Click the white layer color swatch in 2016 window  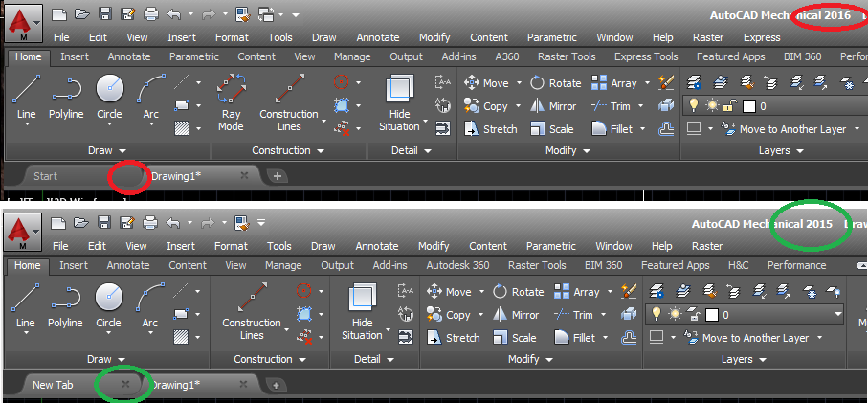(x=748, y=105)
